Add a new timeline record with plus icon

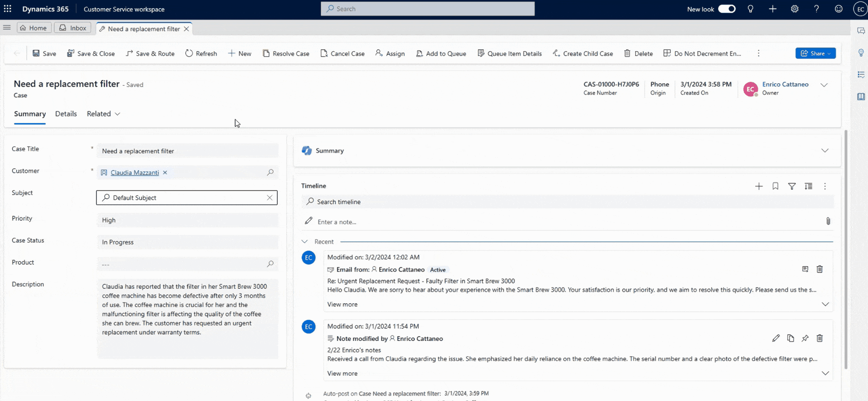759,186
